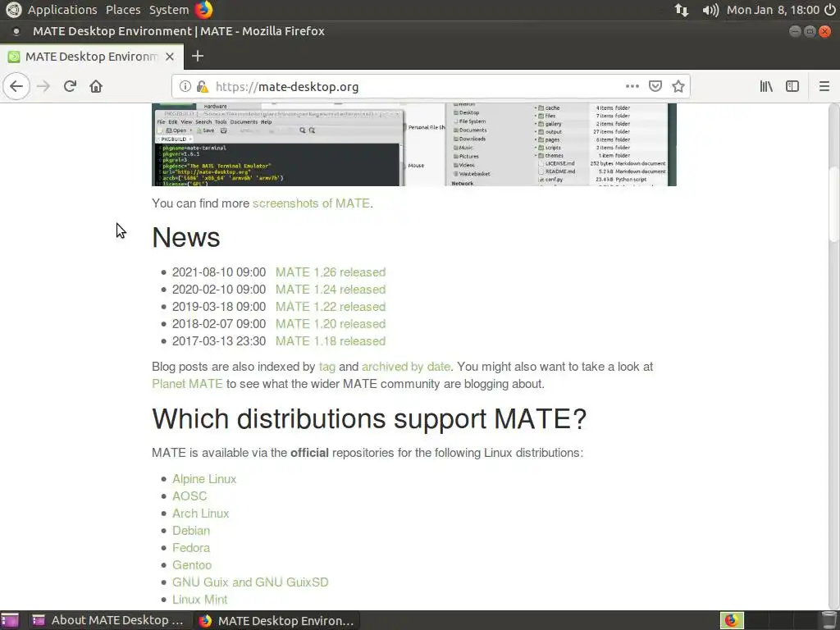Open the Alpine Linux link

click(x=204, y=479)
